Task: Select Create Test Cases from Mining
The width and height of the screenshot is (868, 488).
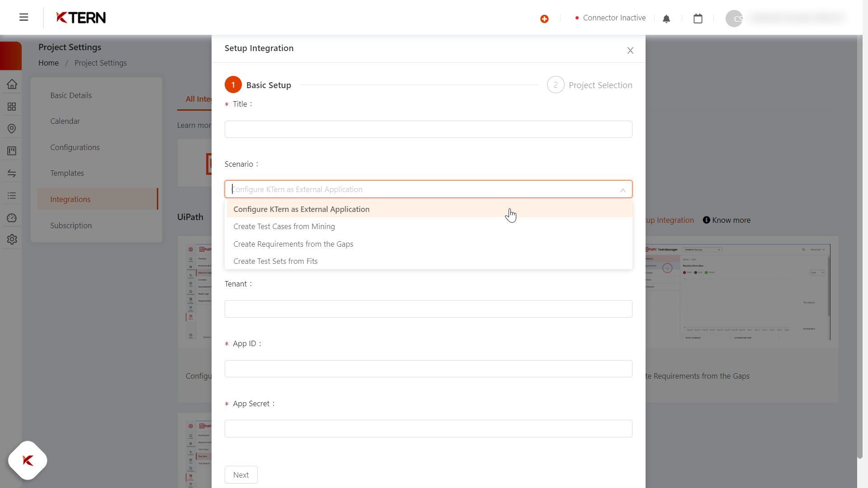Action: 429,226
